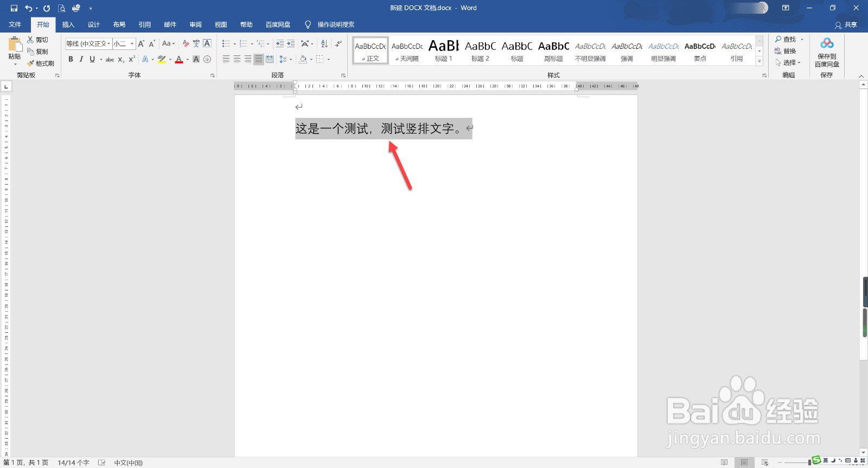This screenshot has width=868, height=468.
Task: Switch to the 审阅 (Review) tab
Action: tap(196, 24)
